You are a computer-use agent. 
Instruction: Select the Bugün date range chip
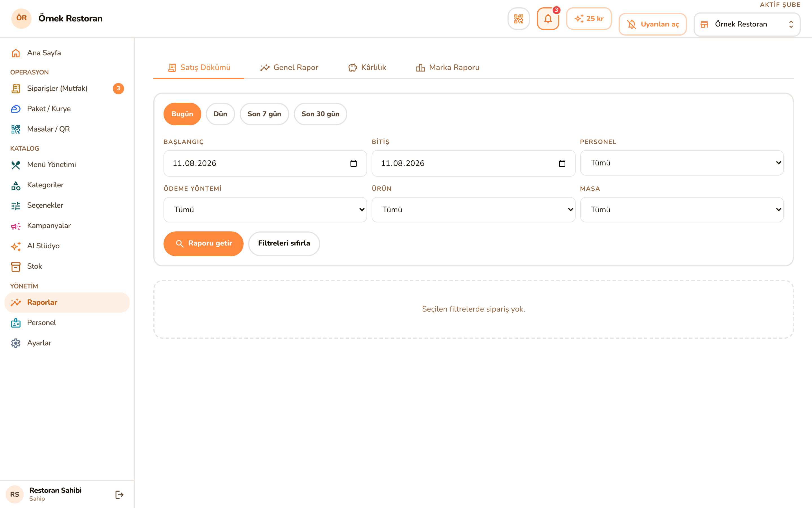point(182,114)
